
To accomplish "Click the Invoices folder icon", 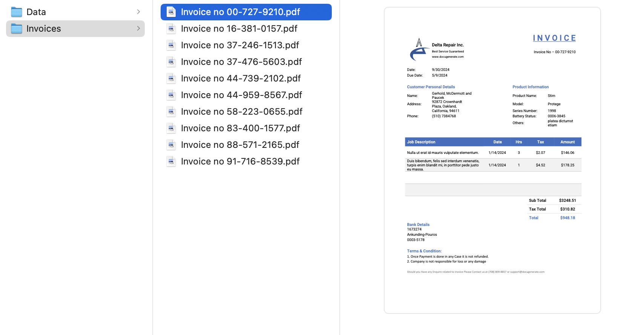I will point(17,29).
